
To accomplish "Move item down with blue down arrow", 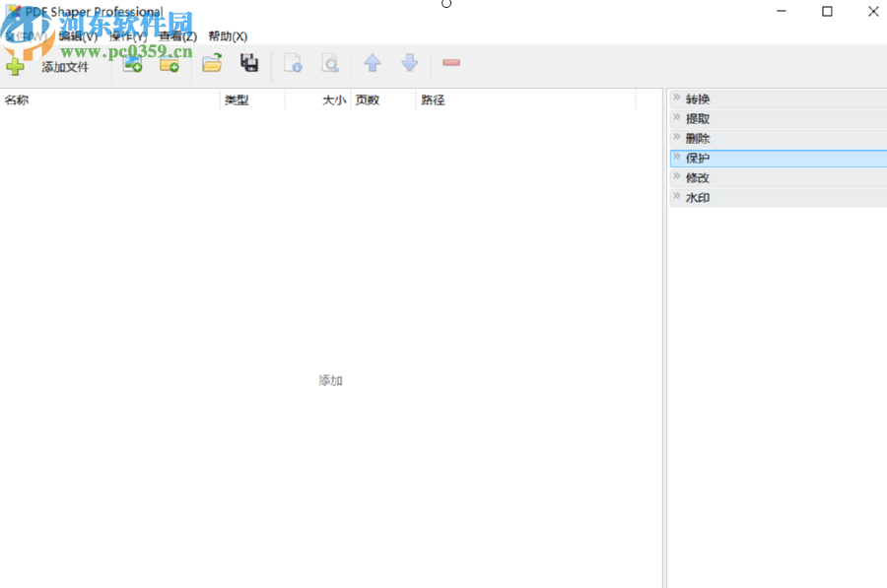I will [410, 63].
